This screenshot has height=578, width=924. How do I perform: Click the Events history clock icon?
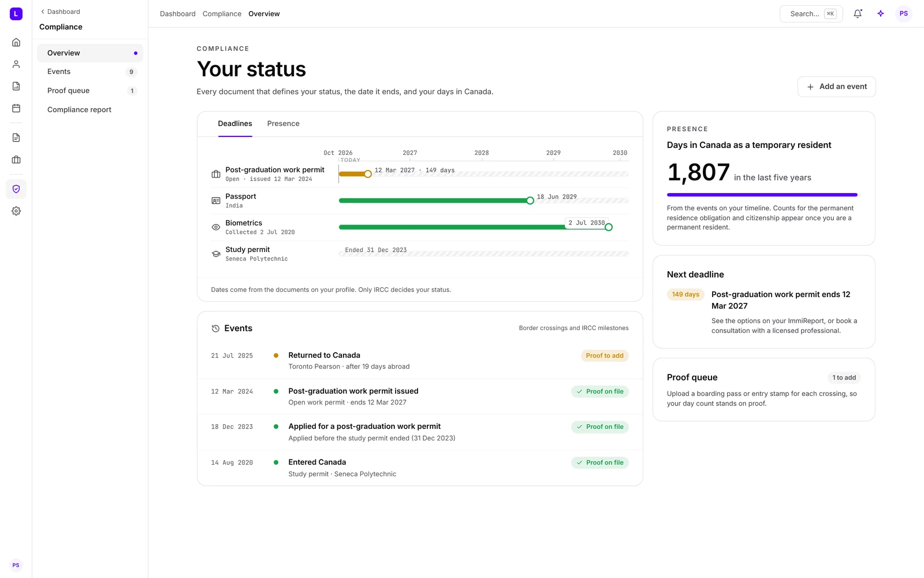[x=215, y=328]
